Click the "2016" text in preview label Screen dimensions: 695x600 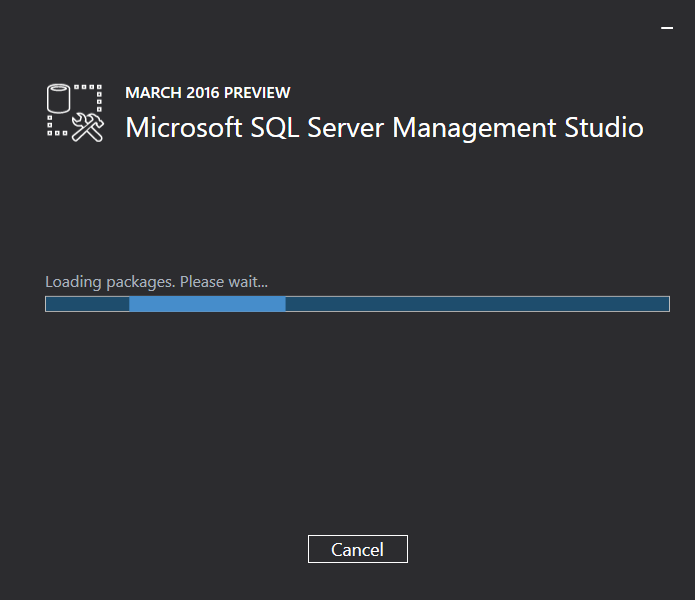coord(203,93)
